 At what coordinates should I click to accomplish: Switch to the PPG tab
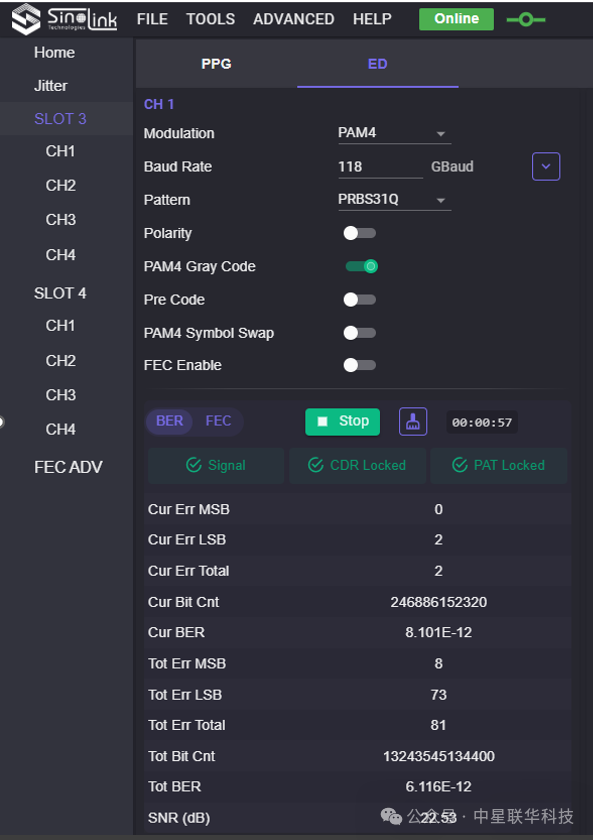coord(216,64)
